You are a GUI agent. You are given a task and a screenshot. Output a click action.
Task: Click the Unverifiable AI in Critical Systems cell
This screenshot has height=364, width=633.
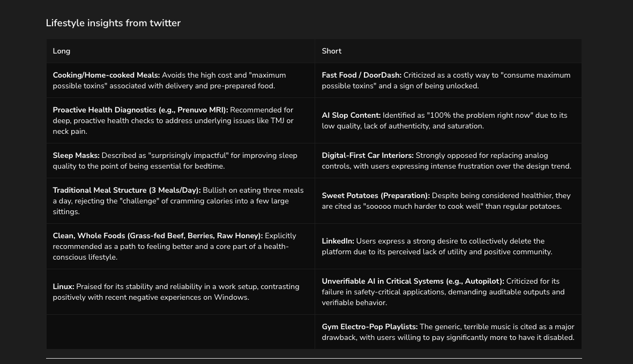click(x=413, y=281)
